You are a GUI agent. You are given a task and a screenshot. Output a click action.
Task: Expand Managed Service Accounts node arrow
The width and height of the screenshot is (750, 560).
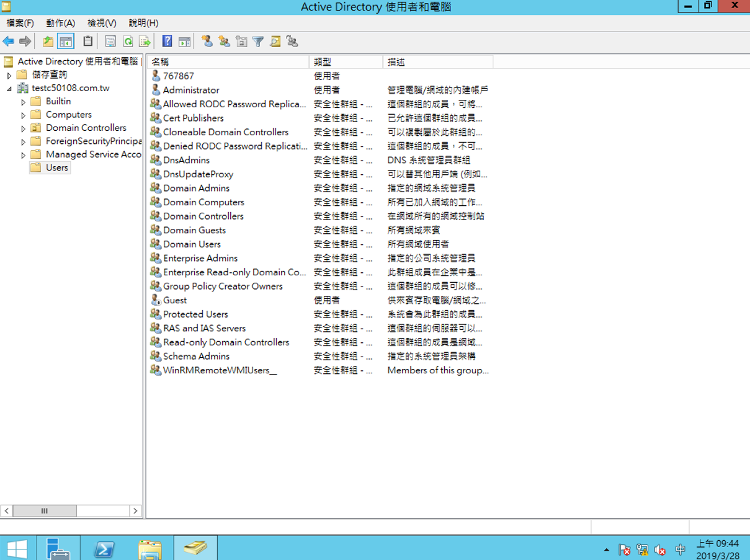[24, 155]
